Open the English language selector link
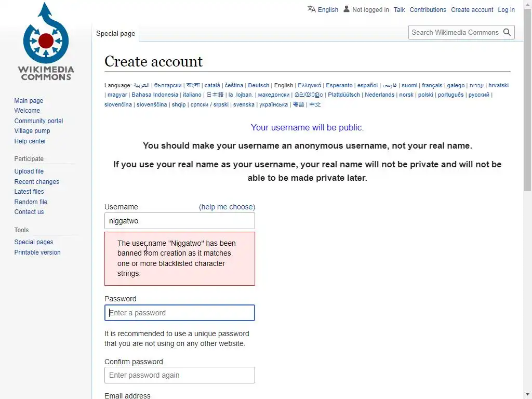This screenshot has height=399, width=532. [x=328, y=10]
